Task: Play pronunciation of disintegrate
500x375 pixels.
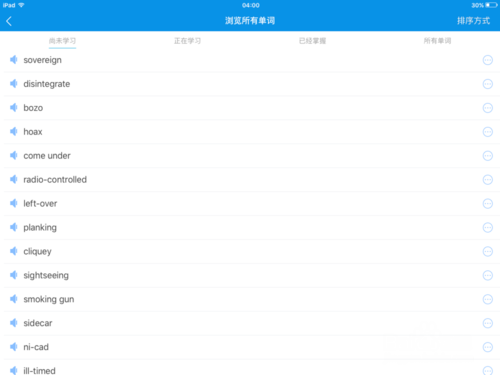Action: (x=14, y=84)
